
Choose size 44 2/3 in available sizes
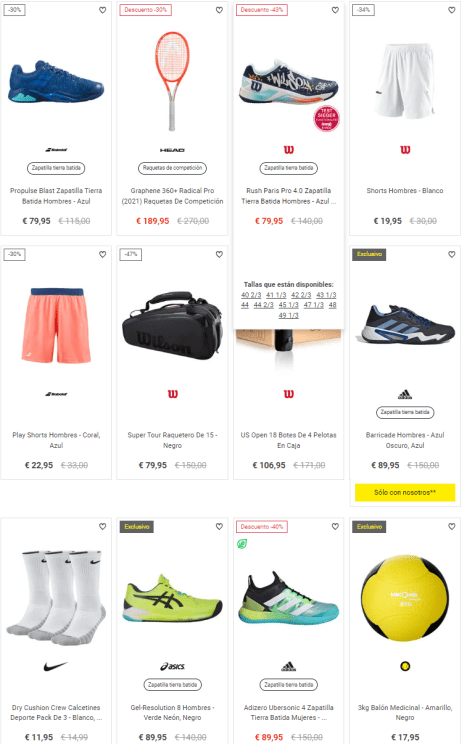(263, 305)
